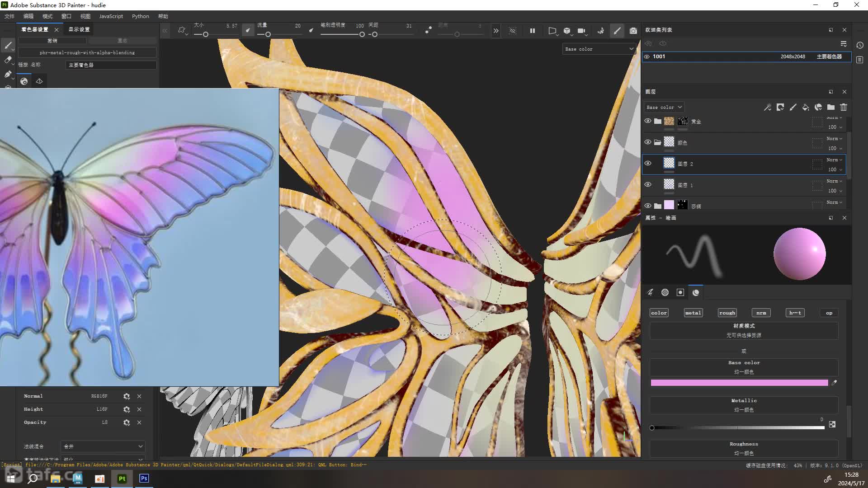Open the 编辑 menu
The height and width of the screenshot is (488, 868).
[28, 16]
